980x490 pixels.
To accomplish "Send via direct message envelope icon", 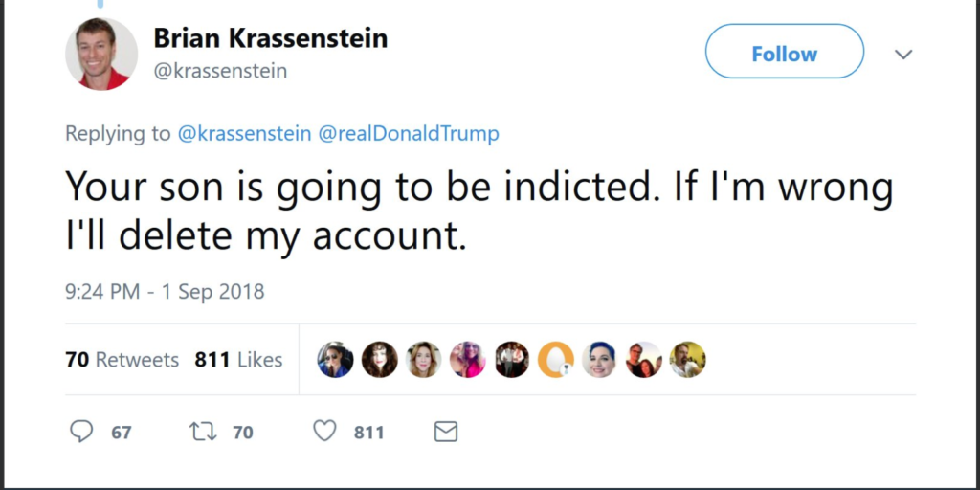I will 445,432.
